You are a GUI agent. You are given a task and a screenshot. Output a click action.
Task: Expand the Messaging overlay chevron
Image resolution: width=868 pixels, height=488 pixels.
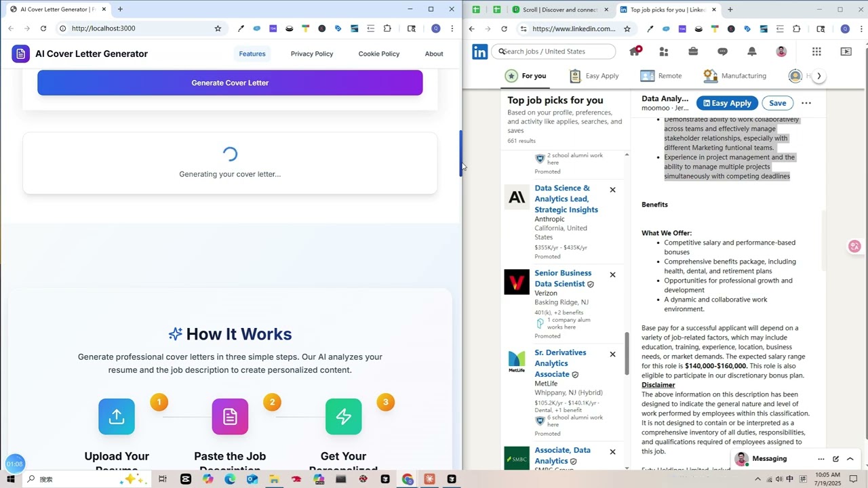pyautogui.click(x=850, y=459)
